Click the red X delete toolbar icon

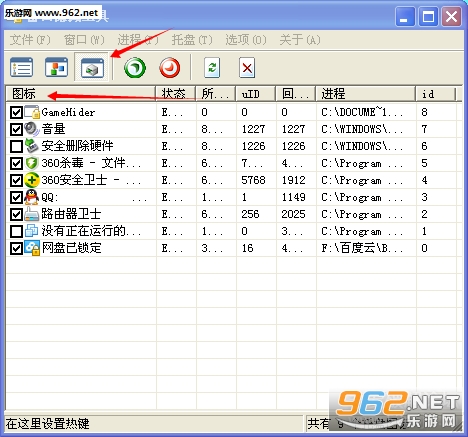[x=247, y=68]
